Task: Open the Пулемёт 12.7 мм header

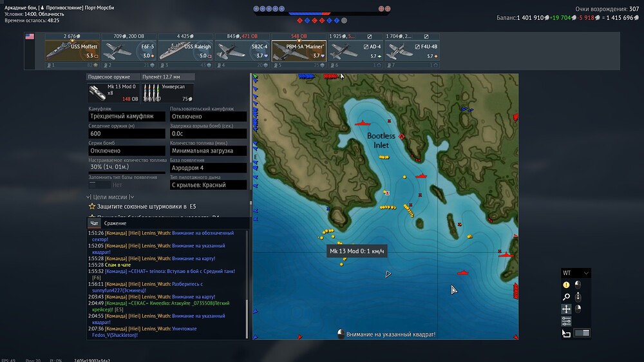Action: point(167,77)
